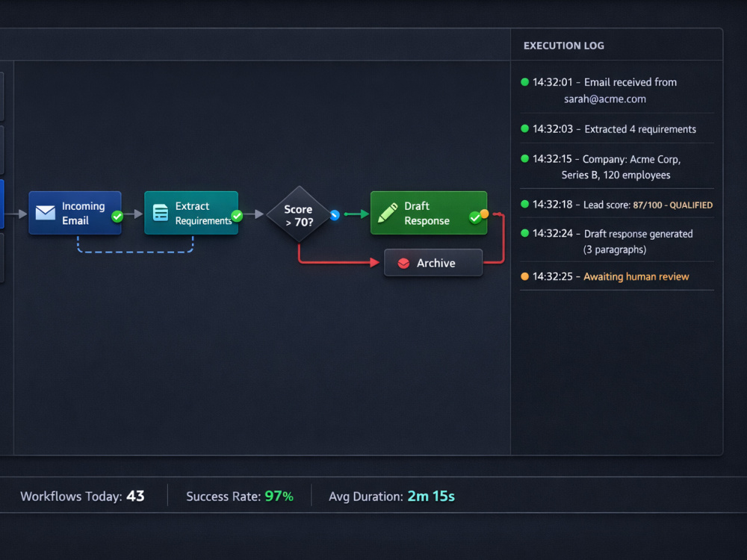Select the Incoming Email node

pos(75,213)
